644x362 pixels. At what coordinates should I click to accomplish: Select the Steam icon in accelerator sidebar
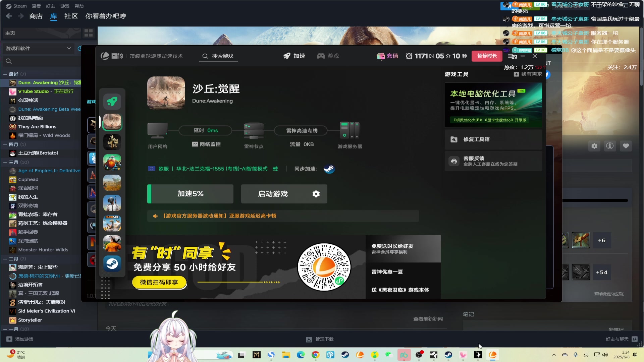[x=112, y=264]
